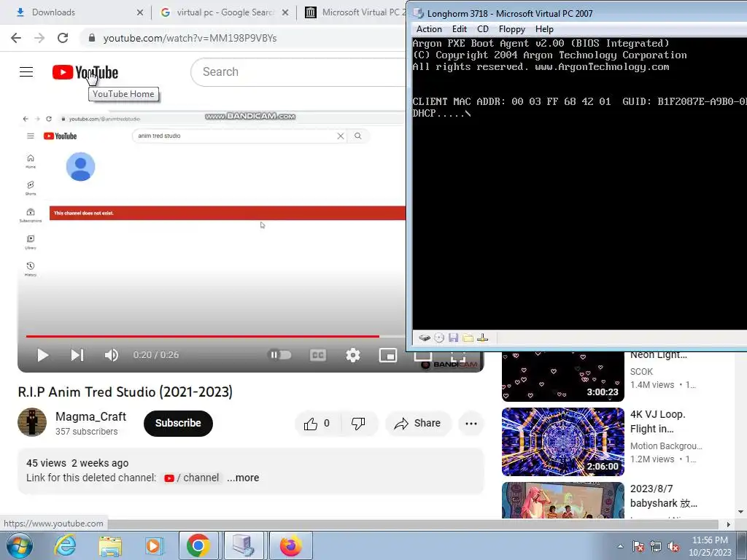Image resolution: width=747 pixels, height=560 pixels.
Task: Open the Help menu in Virtual PC
Action: [x=544, y=29]
